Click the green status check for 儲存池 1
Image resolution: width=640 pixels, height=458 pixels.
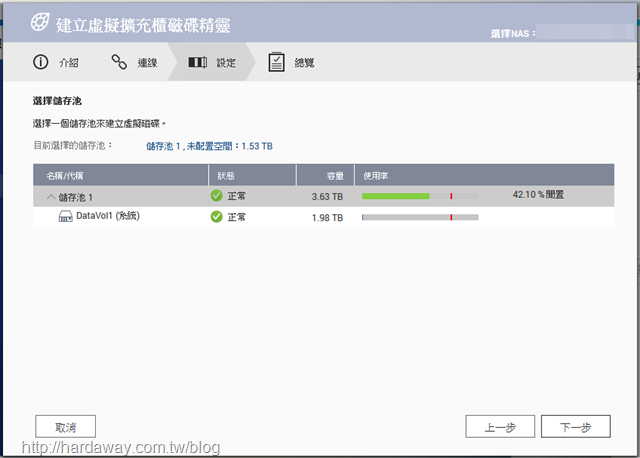(216, 196)
